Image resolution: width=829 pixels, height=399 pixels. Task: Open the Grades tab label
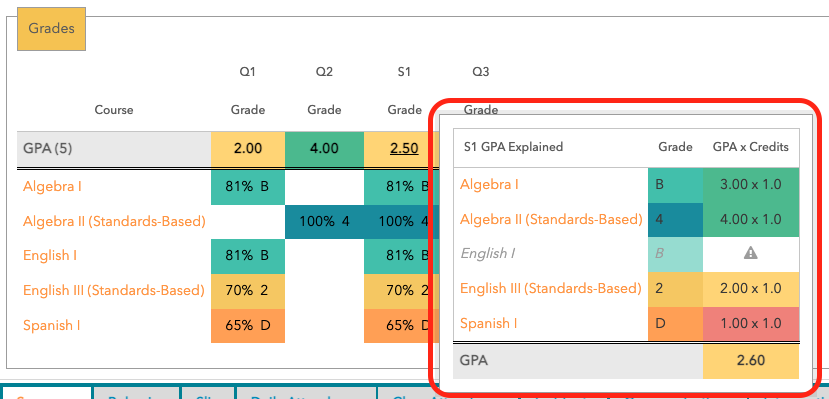(x=51, y=29)
